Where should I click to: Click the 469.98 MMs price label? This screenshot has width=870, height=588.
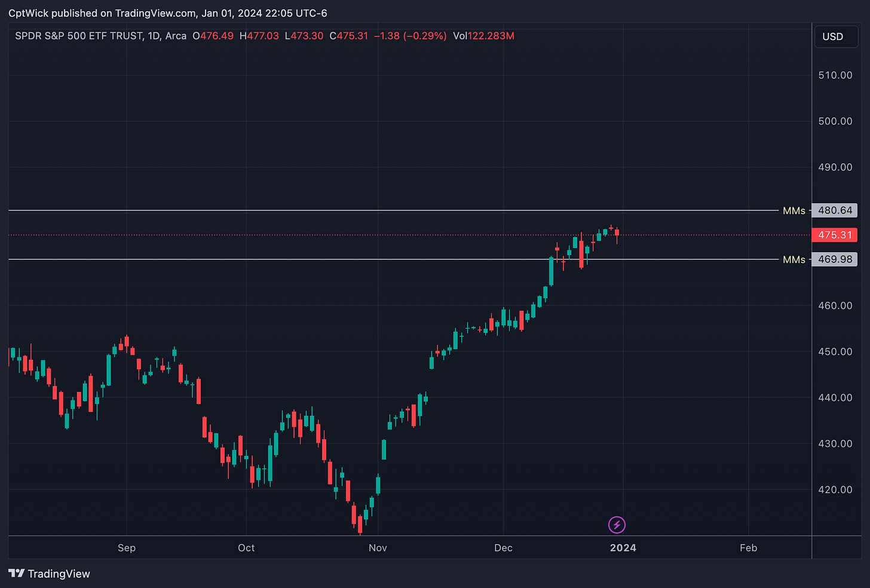pyautogui.click(x=835, y=259)
